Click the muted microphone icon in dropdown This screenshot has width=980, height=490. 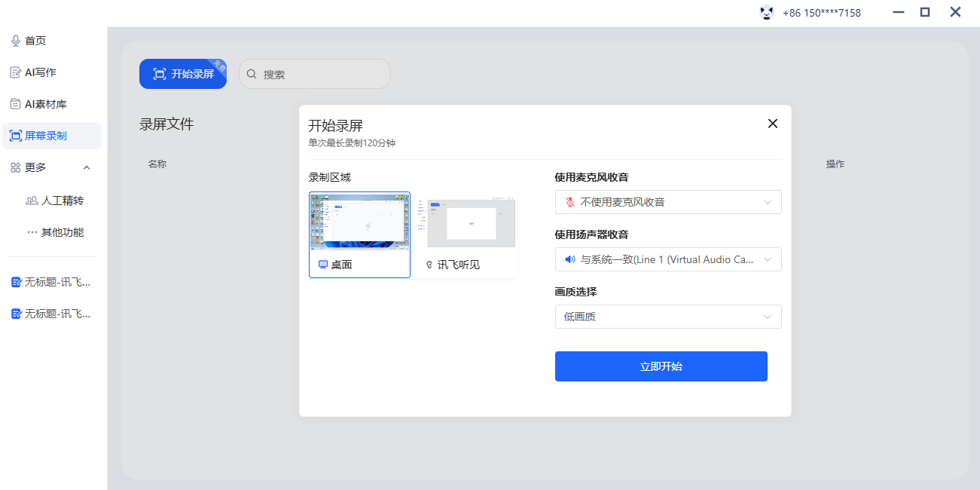point(570,202)
